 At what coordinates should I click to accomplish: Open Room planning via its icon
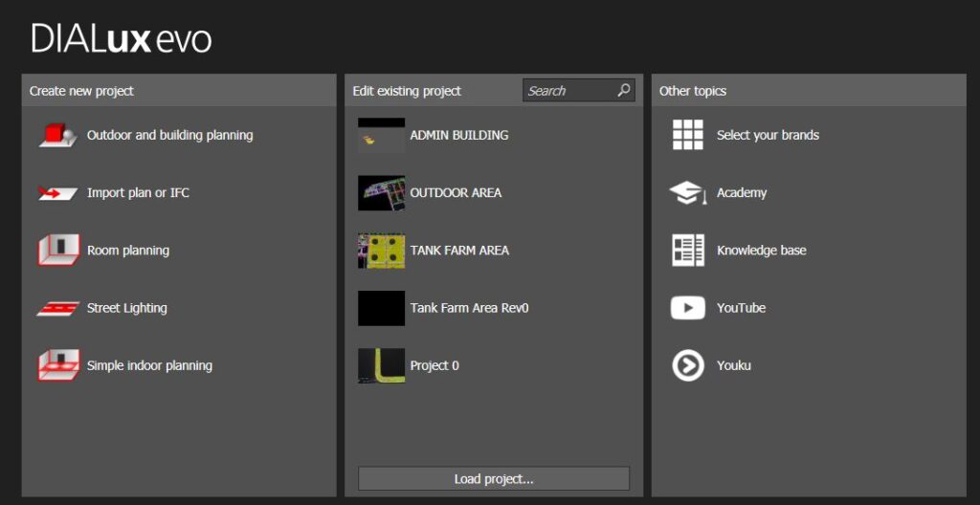click(x=57, y=251)
